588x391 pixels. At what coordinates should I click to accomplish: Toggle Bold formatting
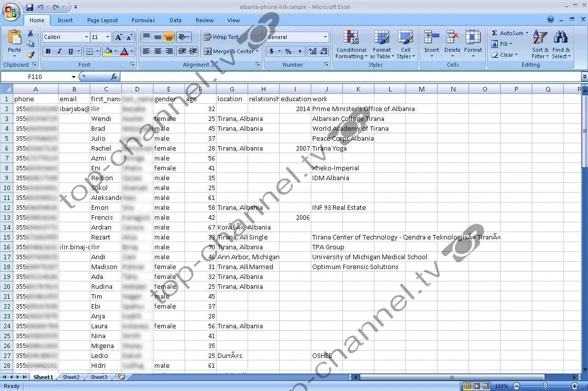coord(48,51)
